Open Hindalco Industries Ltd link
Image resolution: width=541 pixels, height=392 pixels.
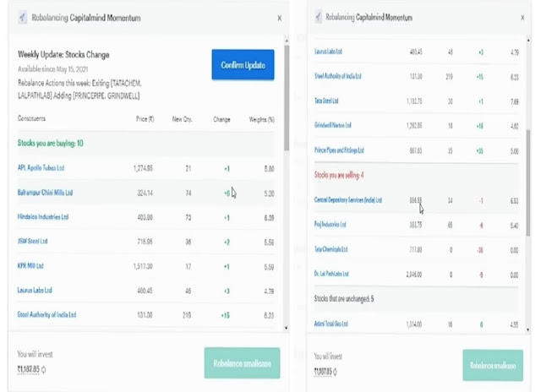coord(43,217)
